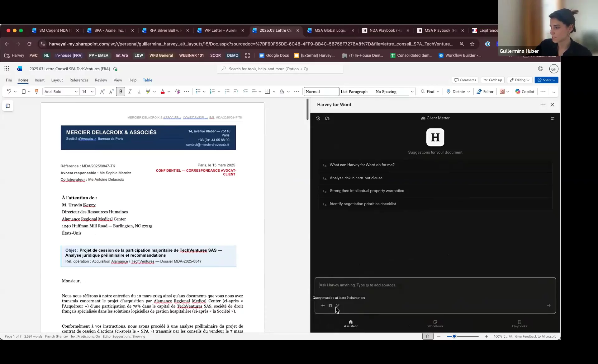Viewport: 598px width, 364px height.
Task: Switch to the Review tab
Action: point(101,80)
